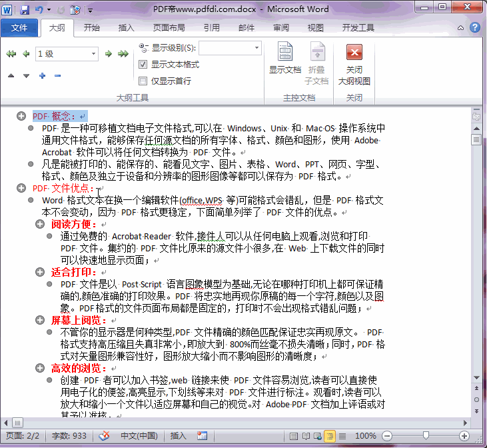Screen dimensions: 487x448
Task: Enable the 仅显示首行 checkbox
Action: (143, 81)
